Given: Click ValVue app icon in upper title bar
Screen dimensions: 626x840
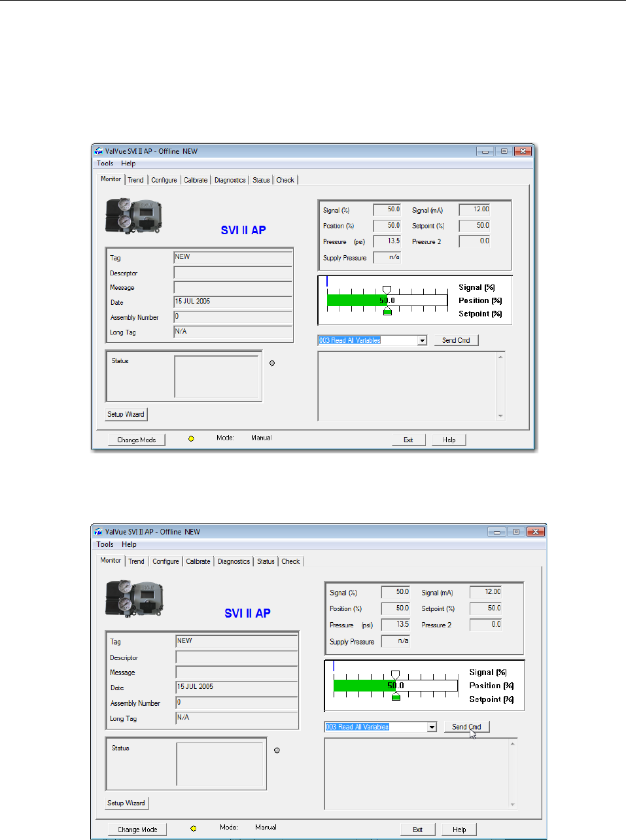Looking at the screenshot, I should [99, 151].
